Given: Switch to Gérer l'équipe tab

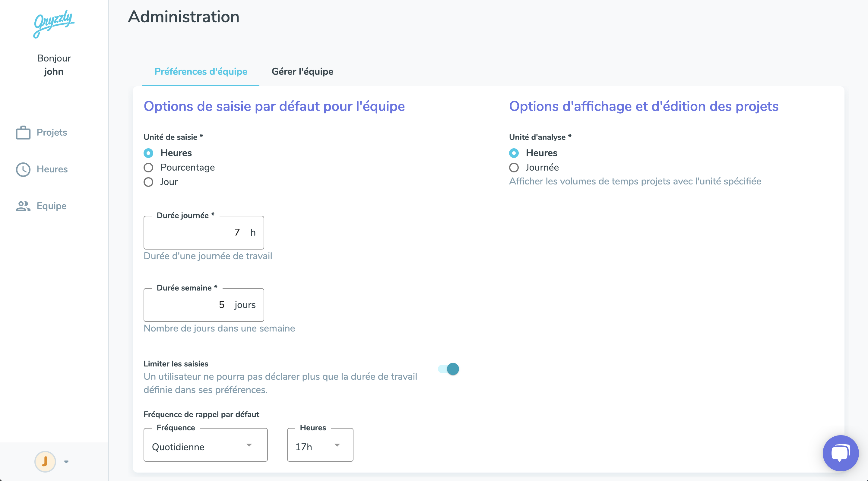Looking at the screenshot, I should pos(303,71).
